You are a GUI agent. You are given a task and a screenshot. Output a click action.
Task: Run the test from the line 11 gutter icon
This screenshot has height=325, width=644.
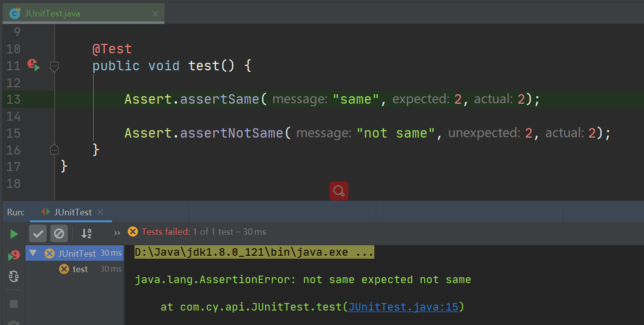[x=33, y=65]
